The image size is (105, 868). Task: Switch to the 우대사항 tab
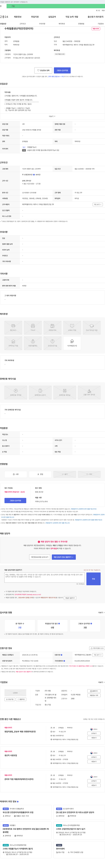(x=42, y=24)
